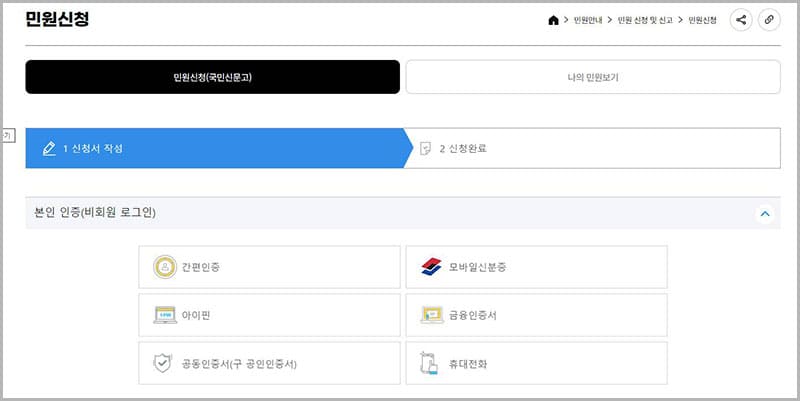Select the 민원신청(국민신문고) tab
This screenshot has width=800, height=401.
coord(212,77)
